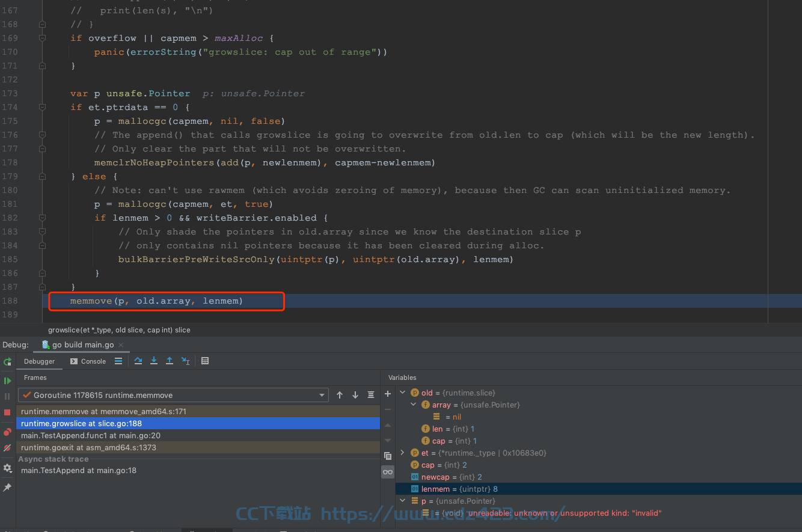Click fold end marker at line 187

tap(42, 287)
